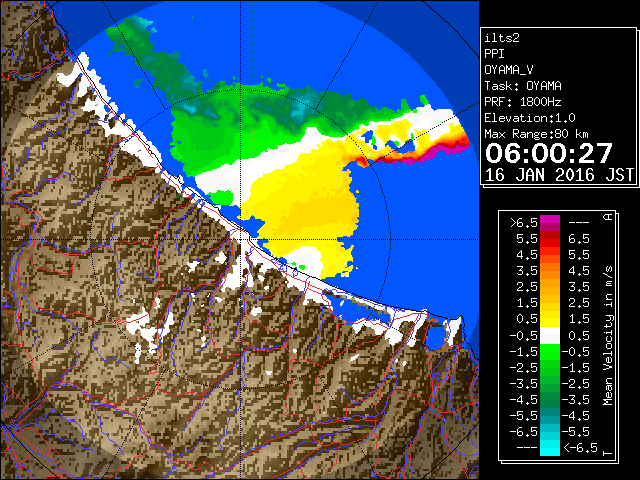
Task: Click the time stamp '06:00:27'
Action: 549,153
